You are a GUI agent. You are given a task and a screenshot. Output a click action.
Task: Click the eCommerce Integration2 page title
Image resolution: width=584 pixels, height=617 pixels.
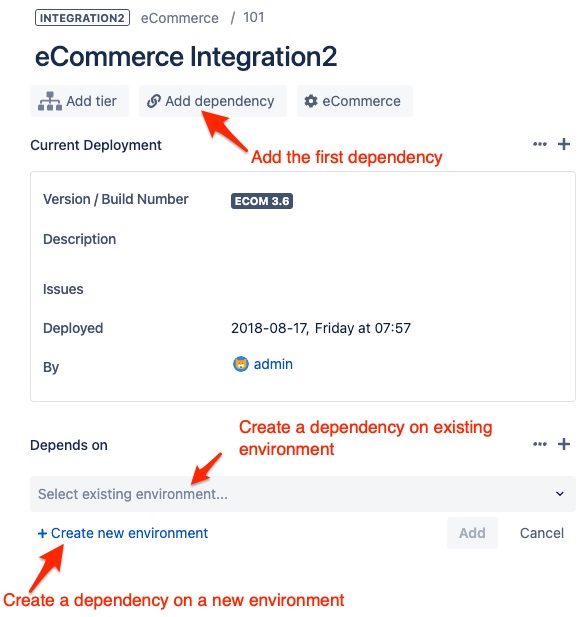[186, 56]
